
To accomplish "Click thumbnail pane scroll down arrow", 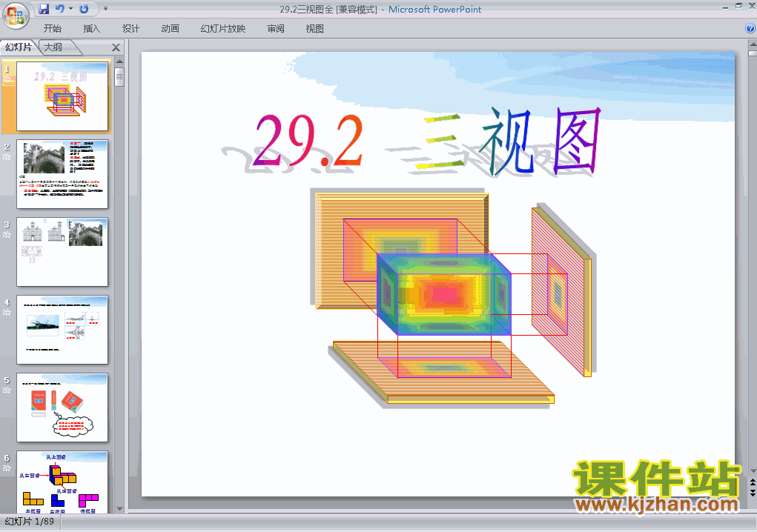I will (119, 509).
